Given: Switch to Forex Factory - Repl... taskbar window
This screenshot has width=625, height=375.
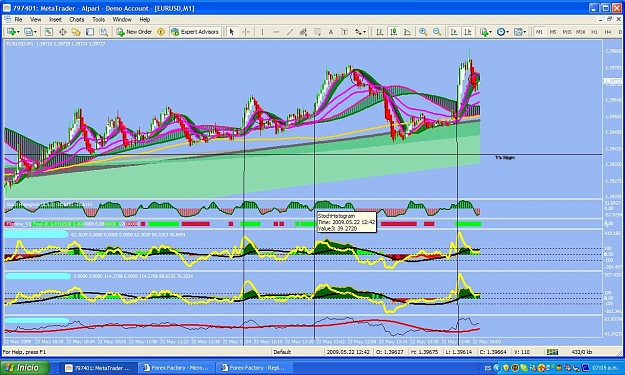Looking at the screenshot, I should click(254, 368).
